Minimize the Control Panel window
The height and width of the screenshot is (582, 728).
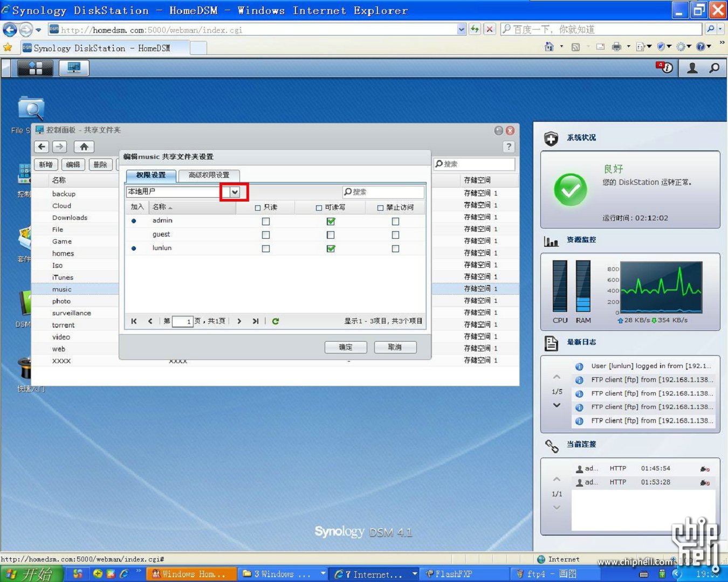tap(499, 130)
